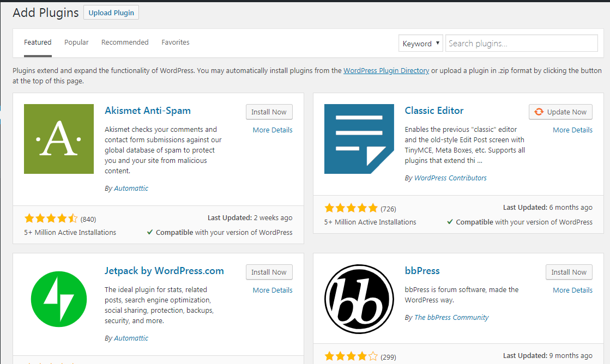The height and width of the screenshot is (364, 610).
Task: Open the Keyword search type dropdown
Action: pyautogui.click(x=420, y=43)
